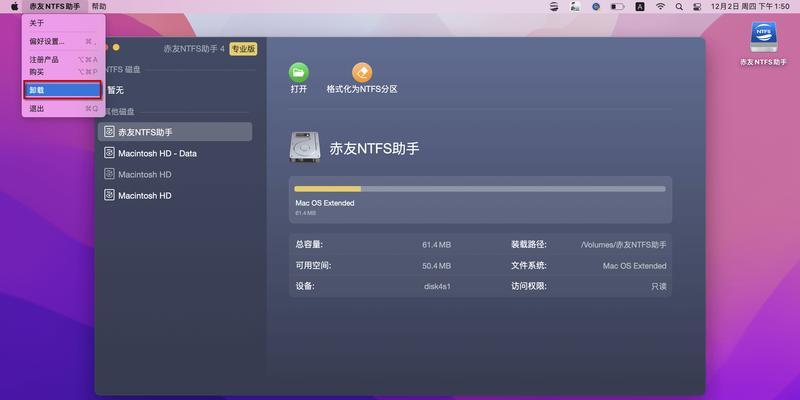The height and width of the screenshot is (400, 800).
Task: Click the 装载路径 value /Volumes/赤友NTFS助手
Action: 623,245
